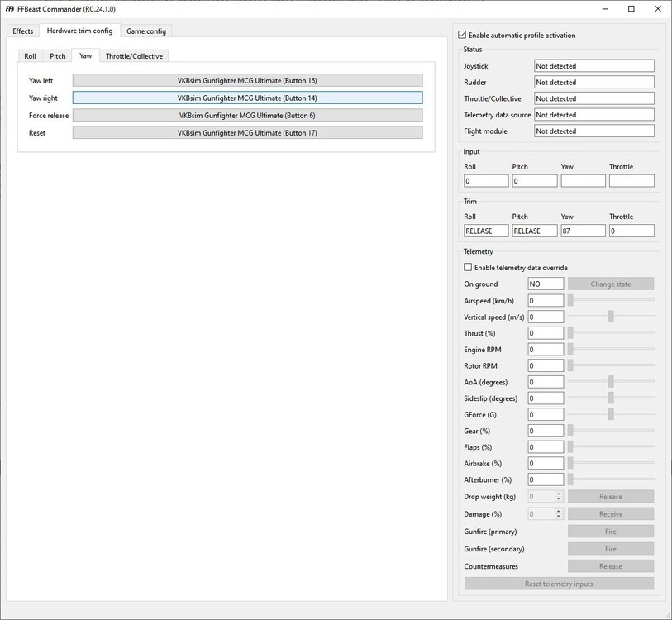Open the Roll trim sub-tab

(30, 56)
